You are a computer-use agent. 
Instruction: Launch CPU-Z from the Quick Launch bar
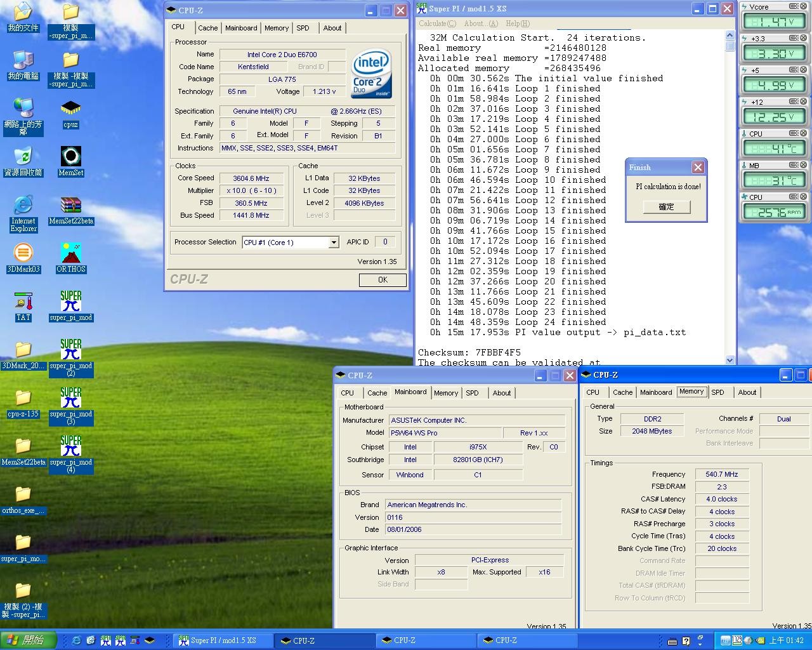point(149,640)
